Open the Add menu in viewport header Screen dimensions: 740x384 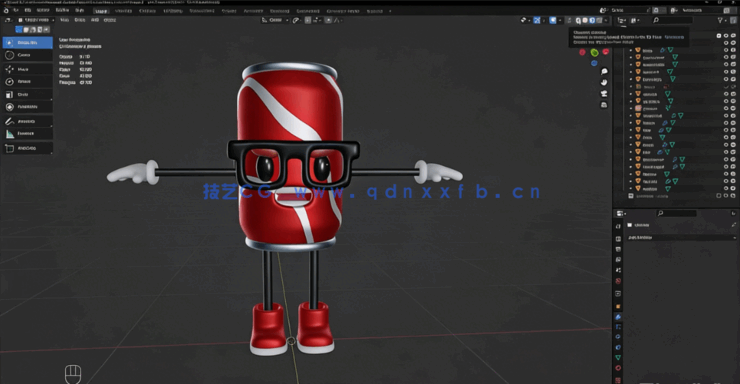(x=95, y=20)
